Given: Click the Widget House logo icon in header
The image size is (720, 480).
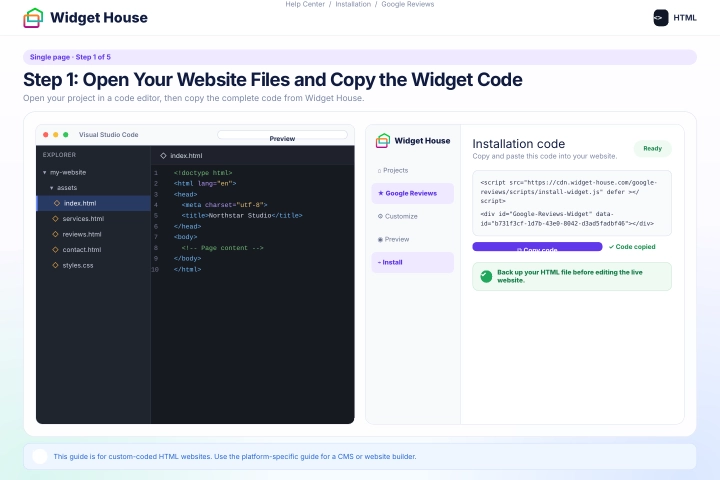Looking at the screenshot, I should pyautogui.click(x=33, y=18).
